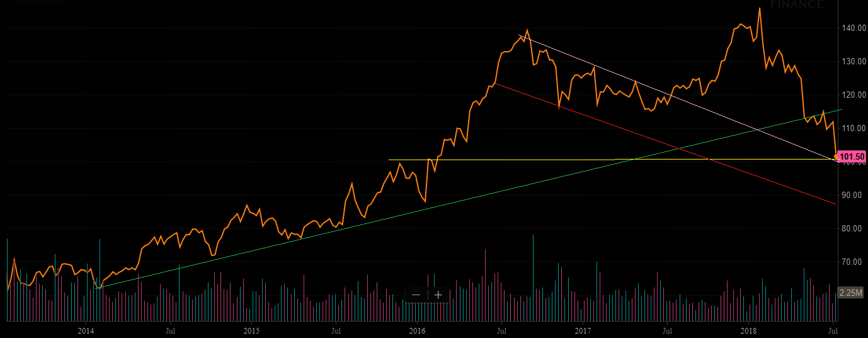Click the Jul label between 2016 and 2017
This screenshot has width=868, height=338.
point(502,330)
